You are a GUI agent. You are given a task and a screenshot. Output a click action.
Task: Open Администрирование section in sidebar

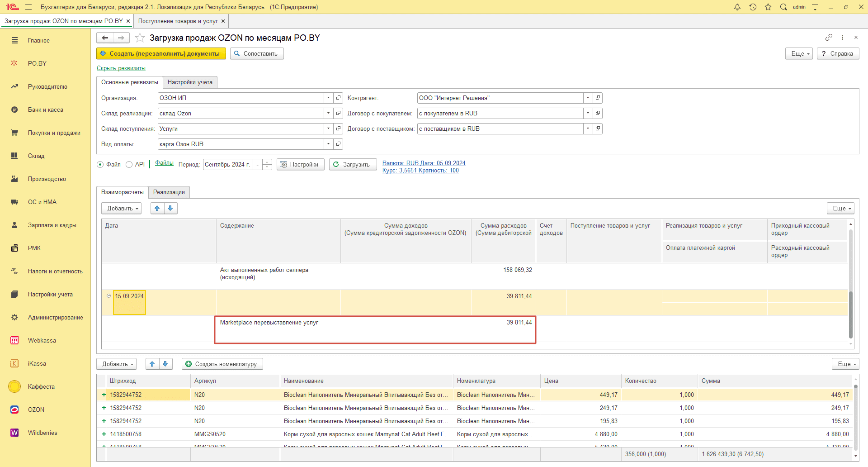[x=55, y=317]
